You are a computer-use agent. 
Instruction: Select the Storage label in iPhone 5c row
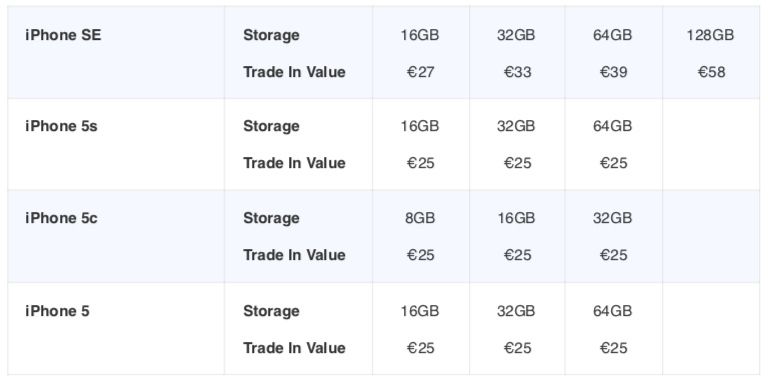pyautogui.click(x=271, y=218)
